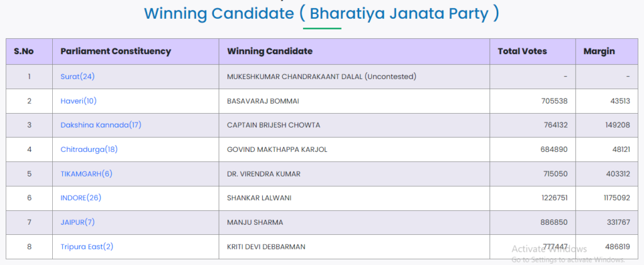Screen dimensions: 644x265
Task: Click the Margin column header
Action: (599, 51)
